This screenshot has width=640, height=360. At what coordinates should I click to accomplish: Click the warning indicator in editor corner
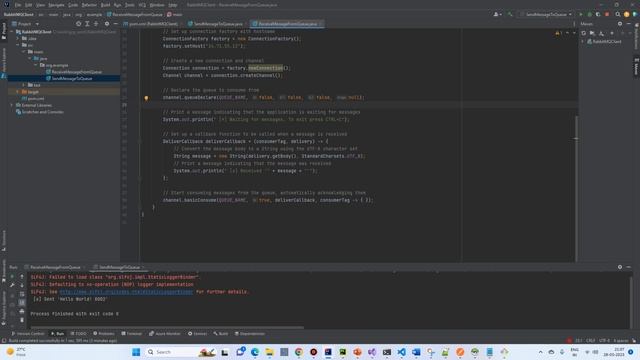(x=558, y=33)
